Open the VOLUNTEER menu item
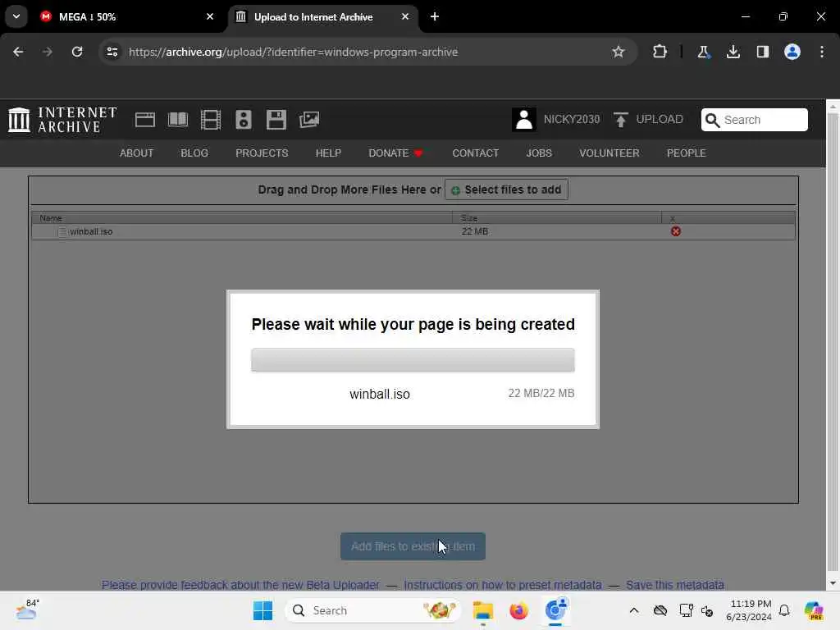 click(x=609, y=153)
